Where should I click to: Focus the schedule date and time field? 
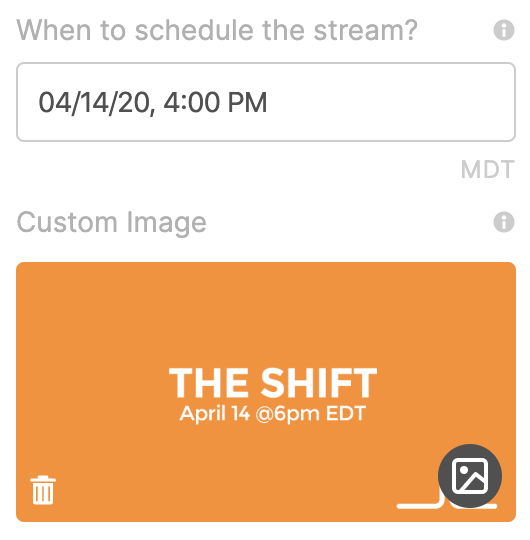pyautogui.click(x=266, y=102)
